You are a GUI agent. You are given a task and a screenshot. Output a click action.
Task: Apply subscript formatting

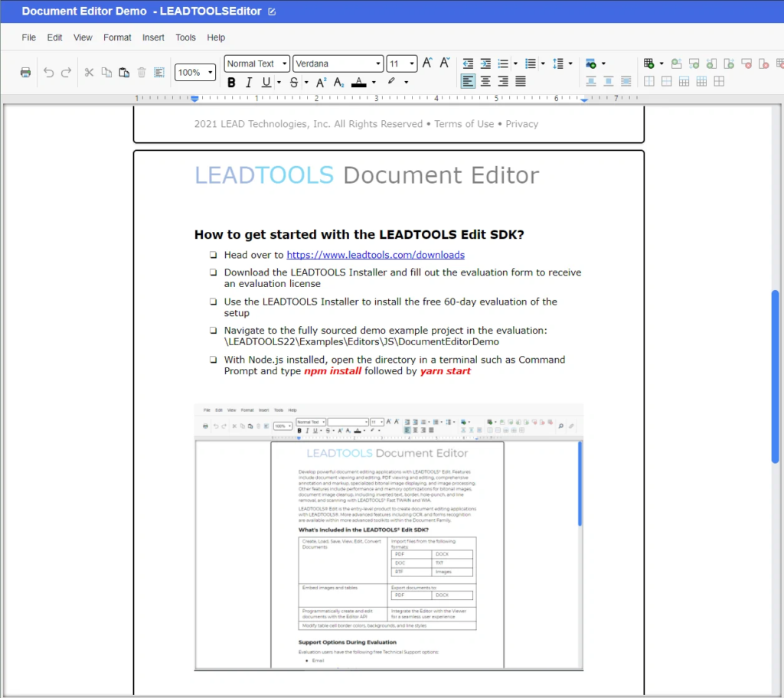click(338, 81)
